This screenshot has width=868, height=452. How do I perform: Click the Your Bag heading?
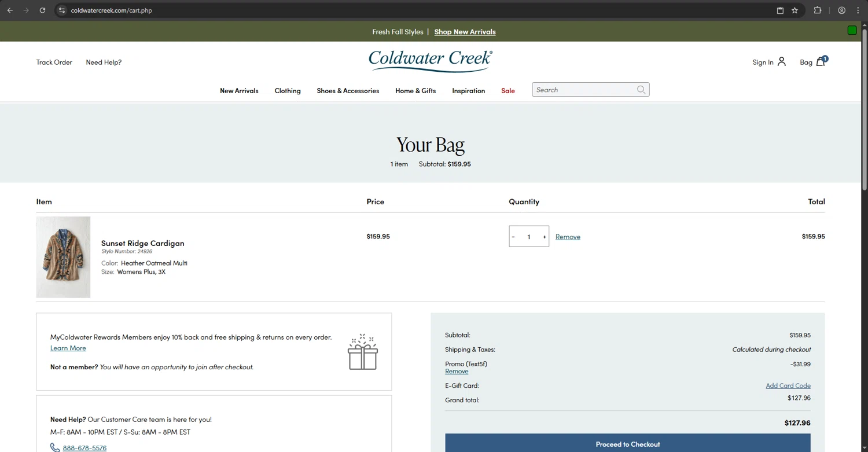pos(431,145)
